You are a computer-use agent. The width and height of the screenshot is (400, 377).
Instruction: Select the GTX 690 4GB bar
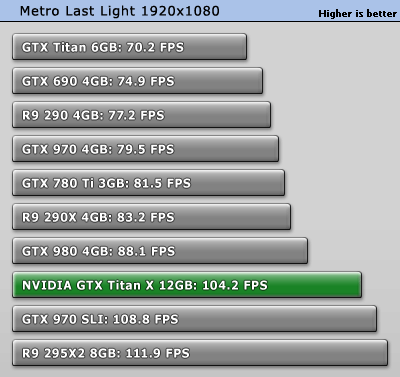138,81
